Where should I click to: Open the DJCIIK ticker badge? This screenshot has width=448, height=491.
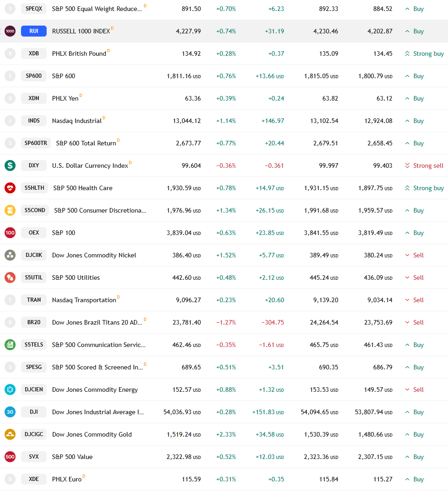(34, 255)
